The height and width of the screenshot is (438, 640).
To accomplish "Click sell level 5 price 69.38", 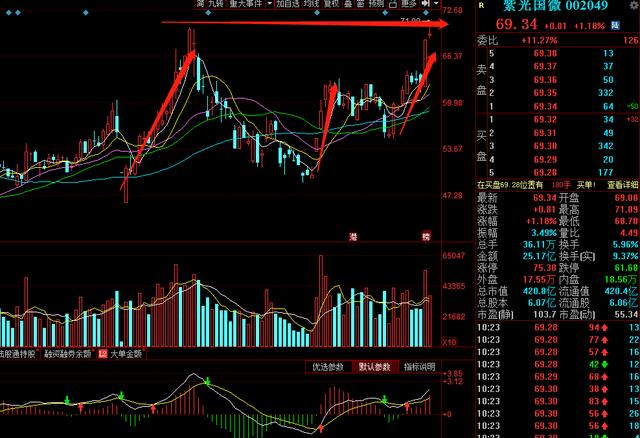I will point(545,53).
